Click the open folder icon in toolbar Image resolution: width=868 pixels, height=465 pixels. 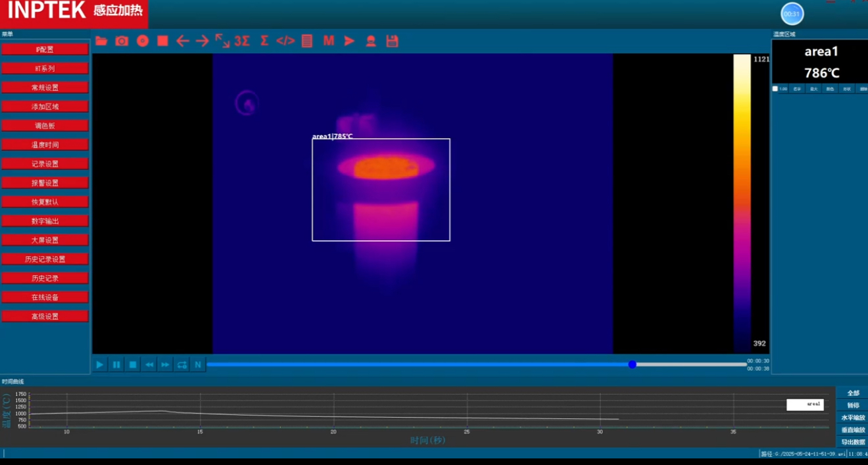coord(101,41)
